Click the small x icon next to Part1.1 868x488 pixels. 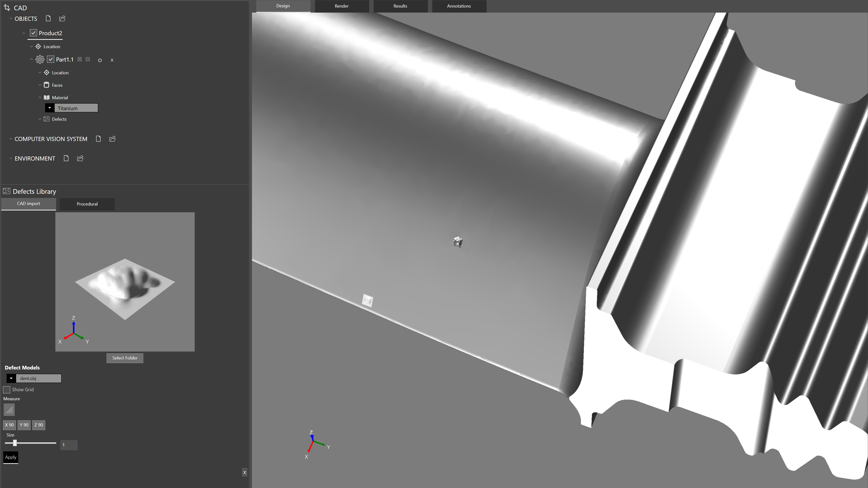coord(112,60)
